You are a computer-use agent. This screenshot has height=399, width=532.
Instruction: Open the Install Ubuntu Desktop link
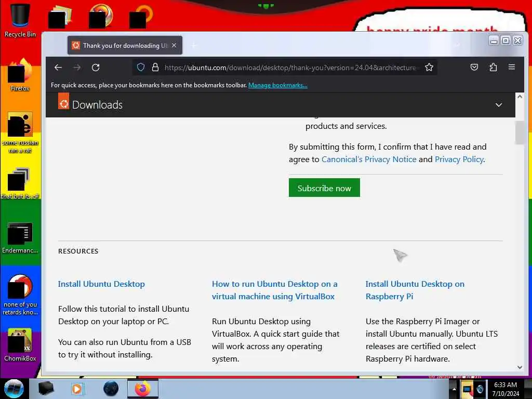101,284
